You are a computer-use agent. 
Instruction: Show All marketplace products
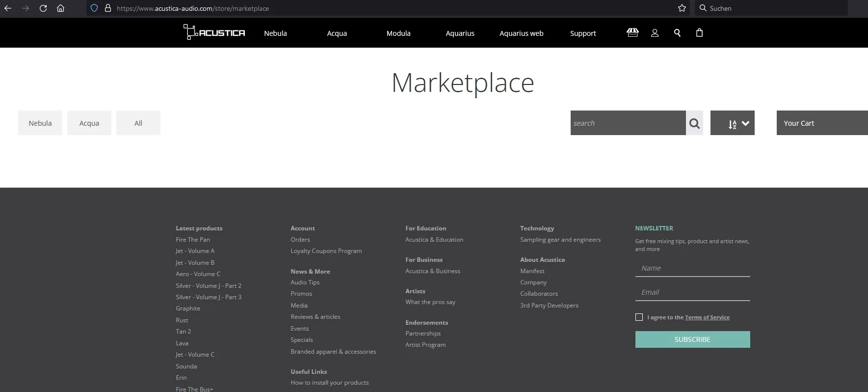[x=138, y=123]
